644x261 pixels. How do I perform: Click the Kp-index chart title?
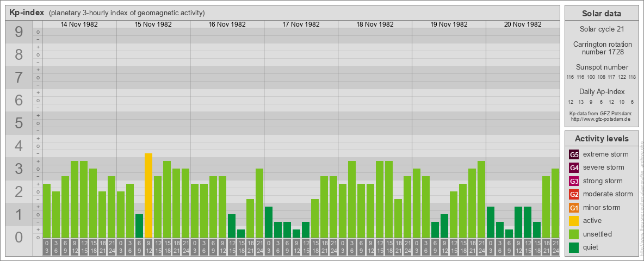[x=27, y=13]
